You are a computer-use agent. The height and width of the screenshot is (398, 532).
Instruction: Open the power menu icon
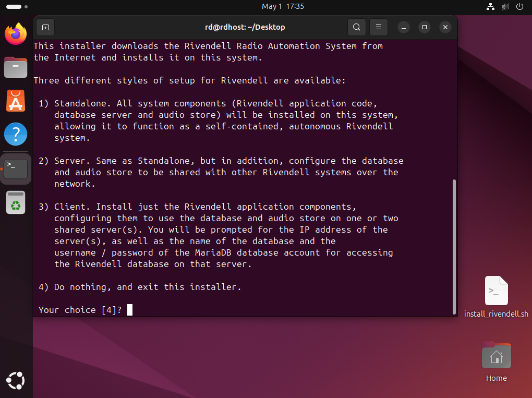519,7
